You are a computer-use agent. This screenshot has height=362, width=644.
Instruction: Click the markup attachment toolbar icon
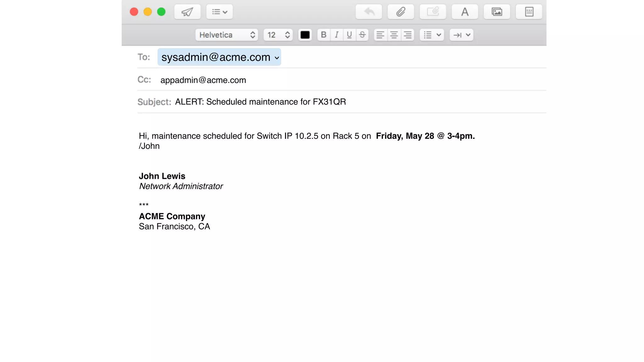coord(433,12)
